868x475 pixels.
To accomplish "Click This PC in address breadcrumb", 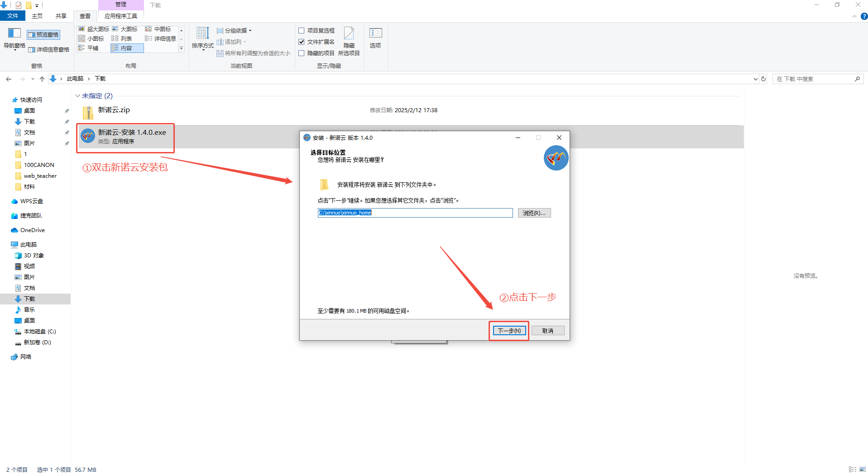I will pos(75,79).
